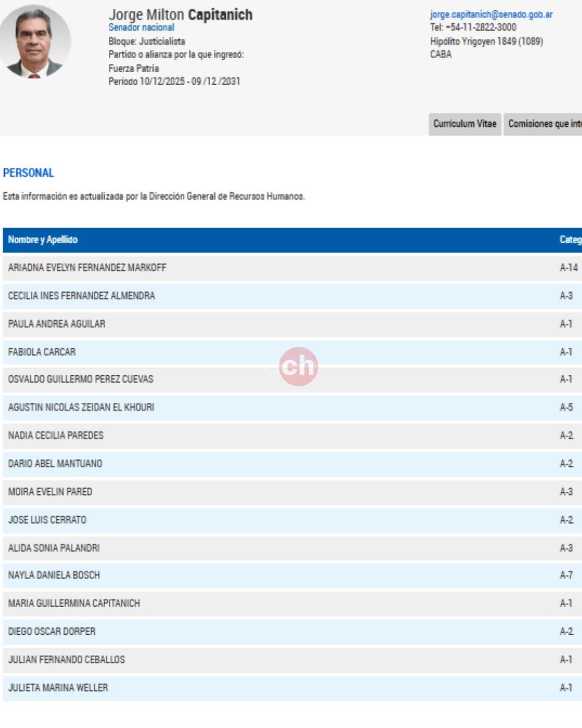Click the 'Senador nacional' link
Image resolution: width=582 pixels, height=728 pixels.
tap(141, 28)
